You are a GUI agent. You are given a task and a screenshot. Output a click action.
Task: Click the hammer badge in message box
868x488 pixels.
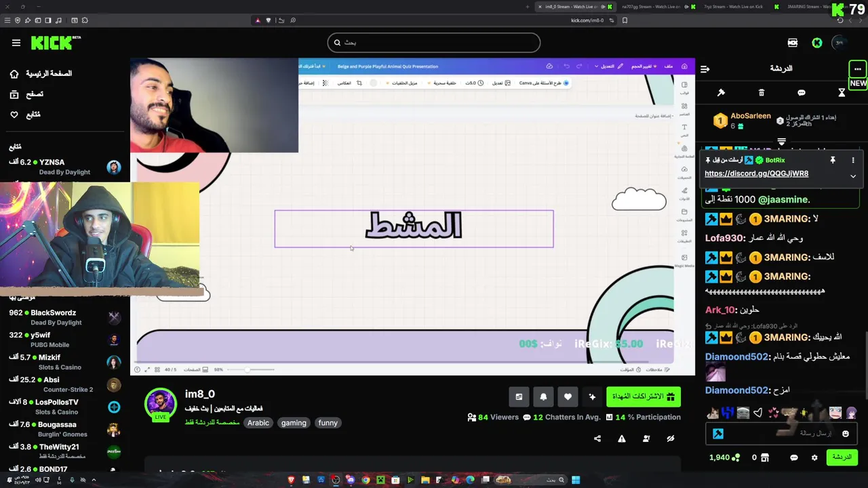click(x=718, y=434)
